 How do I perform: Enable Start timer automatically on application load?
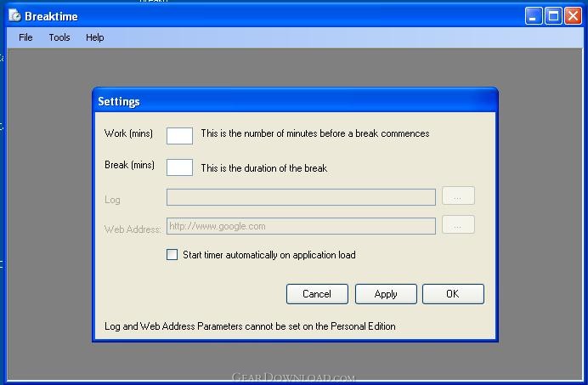point(172,255)
